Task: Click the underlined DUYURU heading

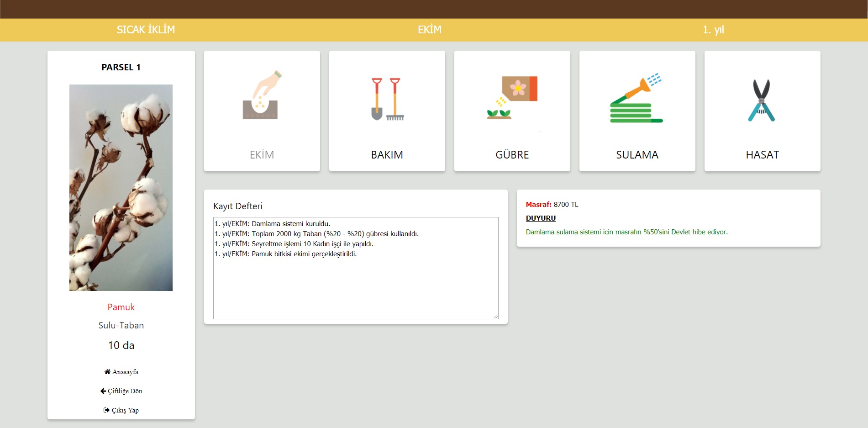Action: coord(541,218)
